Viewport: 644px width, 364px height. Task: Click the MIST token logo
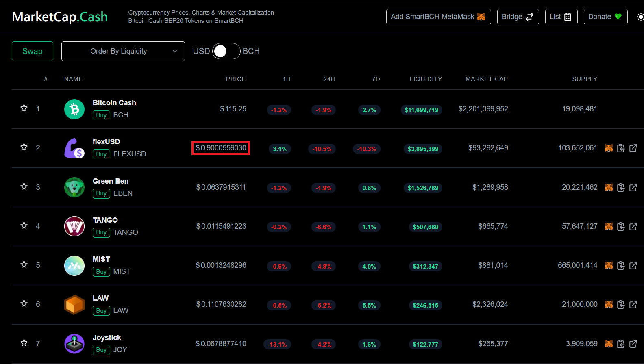coord(74,266)
